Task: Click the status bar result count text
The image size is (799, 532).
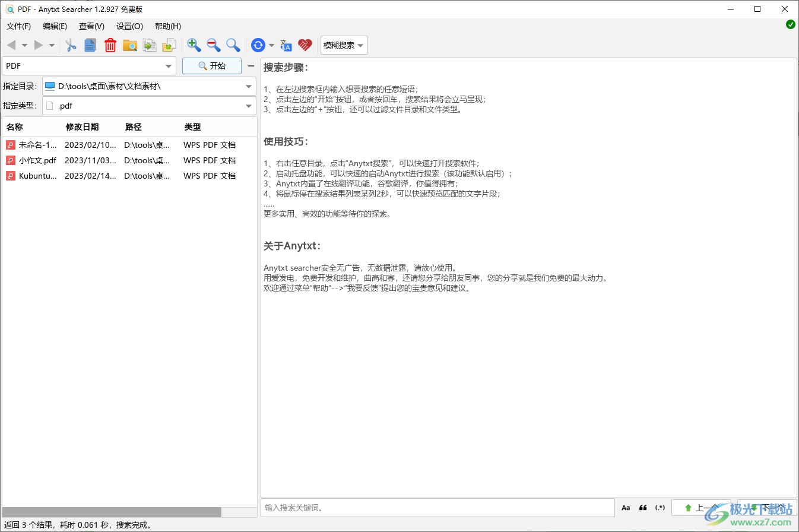Action: tap(77, 525)
